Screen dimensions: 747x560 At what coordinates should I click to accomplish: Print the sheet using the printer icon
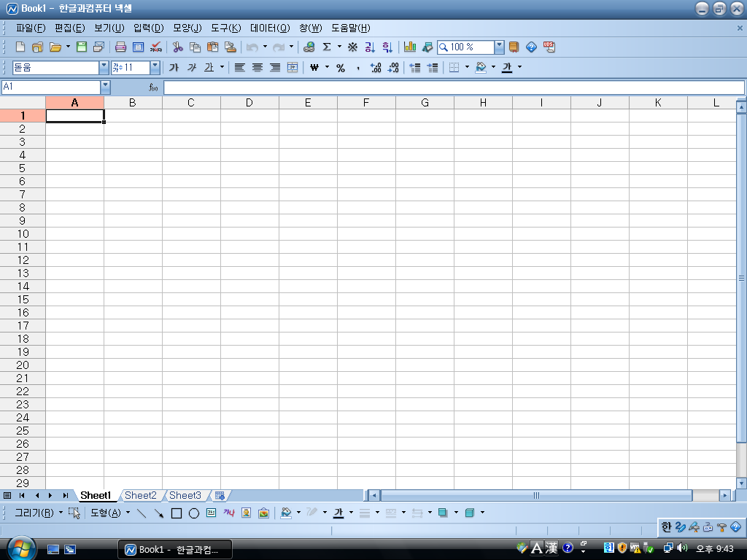click(x=120, y=47)
